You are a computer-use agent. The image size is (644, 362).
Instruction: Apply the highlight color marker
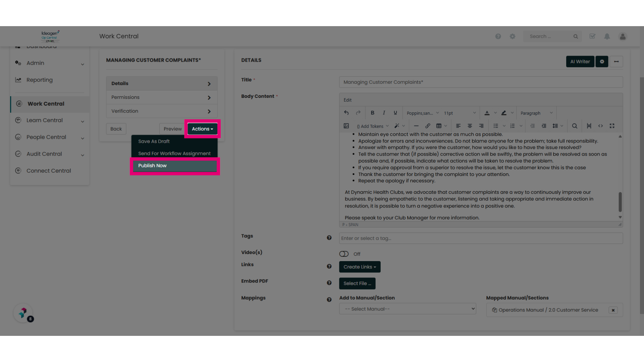504,113
